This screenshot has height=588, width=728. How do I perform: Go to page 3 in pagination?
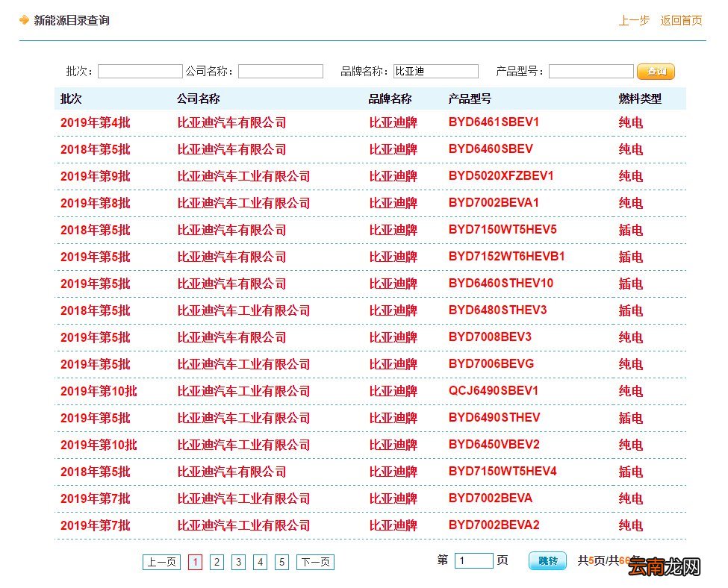coord(239,562)
